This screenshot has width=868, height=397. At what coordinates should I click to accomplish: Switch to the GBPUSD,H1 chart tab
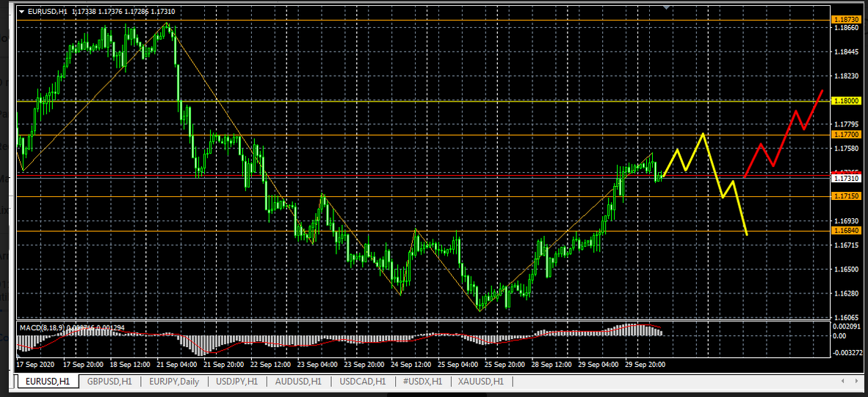pyautogui.click(x=109, y=382)
